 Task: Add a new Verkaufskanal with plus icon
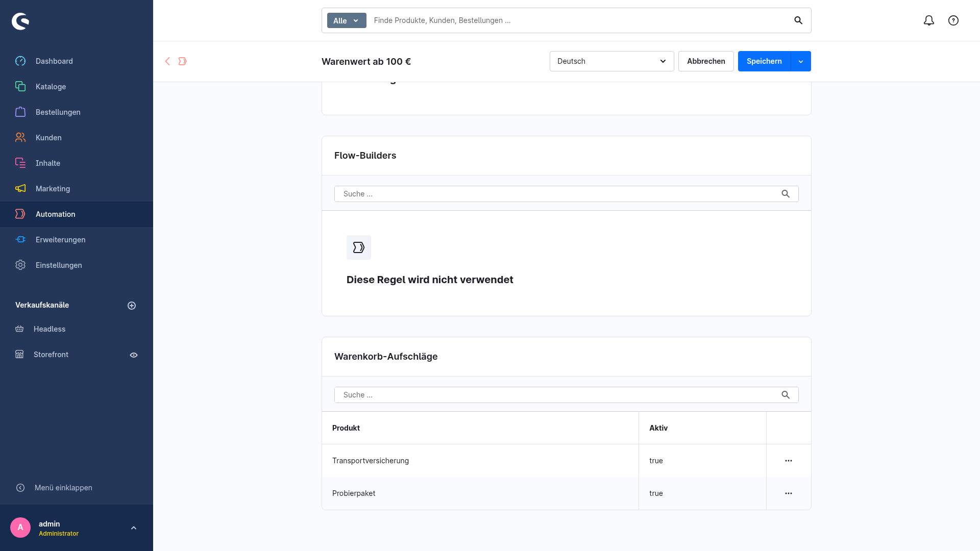(x=132, y=306)
